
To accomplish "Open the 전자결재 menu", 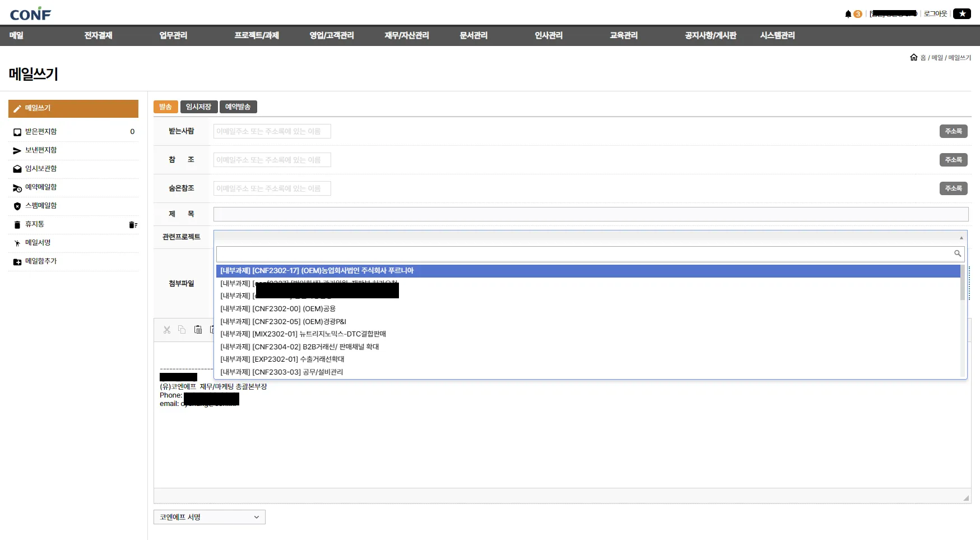I will (98, 35).
